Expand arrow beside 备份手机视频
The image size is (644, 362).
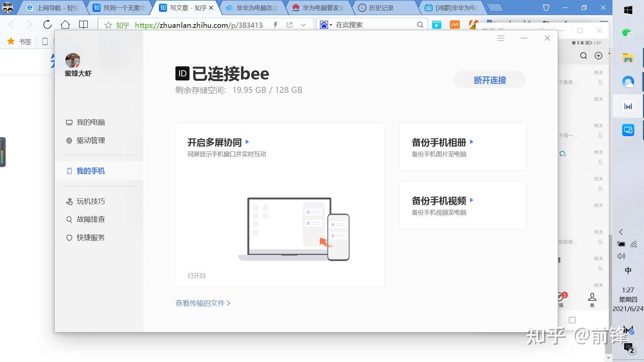pyautogui.click(x=472, y=200)
